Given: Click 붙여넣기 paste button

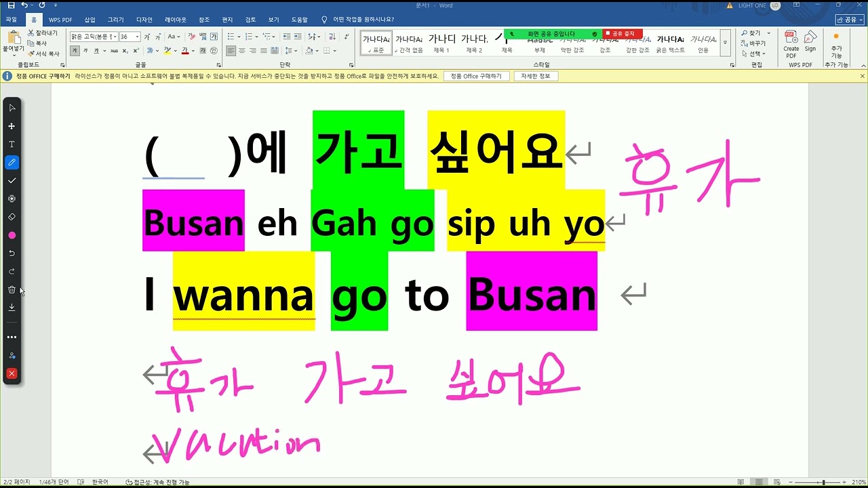Looking at the screenshot, I should tap(13, 42).
